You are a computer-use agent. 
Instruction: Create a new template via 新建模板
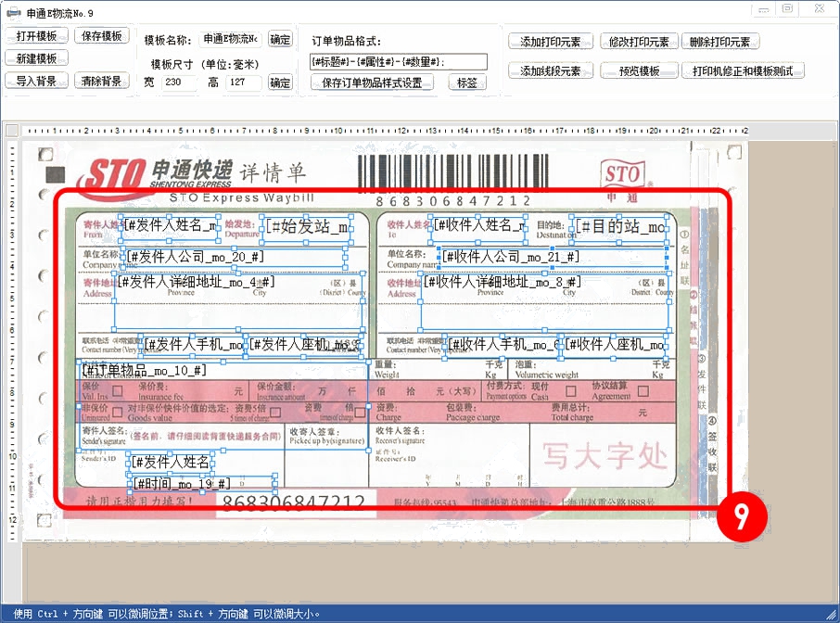pyautogui.click(x=37, y=58)
